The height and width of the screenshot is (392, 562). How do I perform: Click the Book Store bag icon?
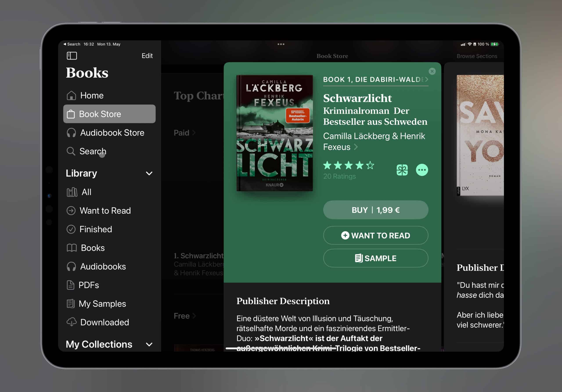tap(71, 114)
